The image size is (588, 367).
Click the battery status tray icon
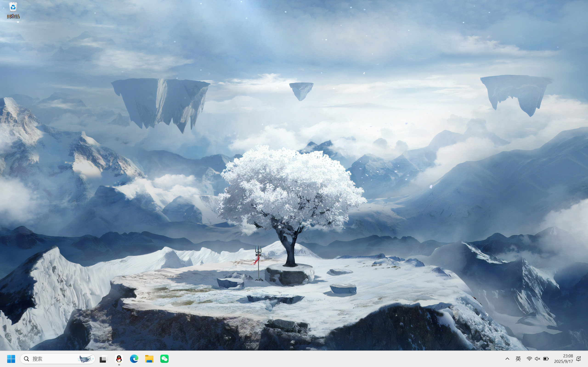point(546,359)
